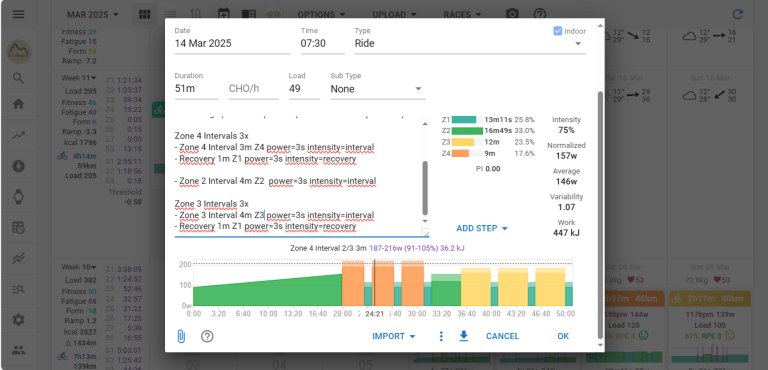Switch calendar to list view

[170, 14]
